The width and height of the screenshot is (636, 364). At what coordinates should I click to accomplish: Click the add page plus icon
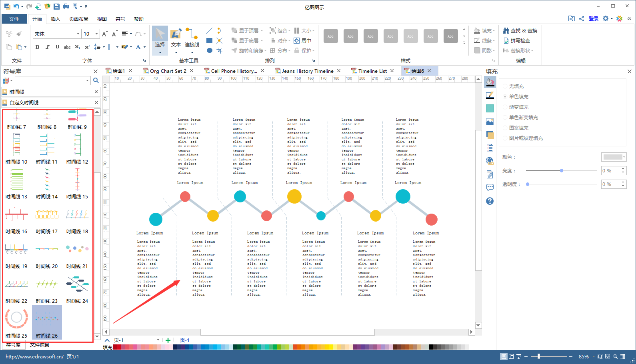[168, 340]
